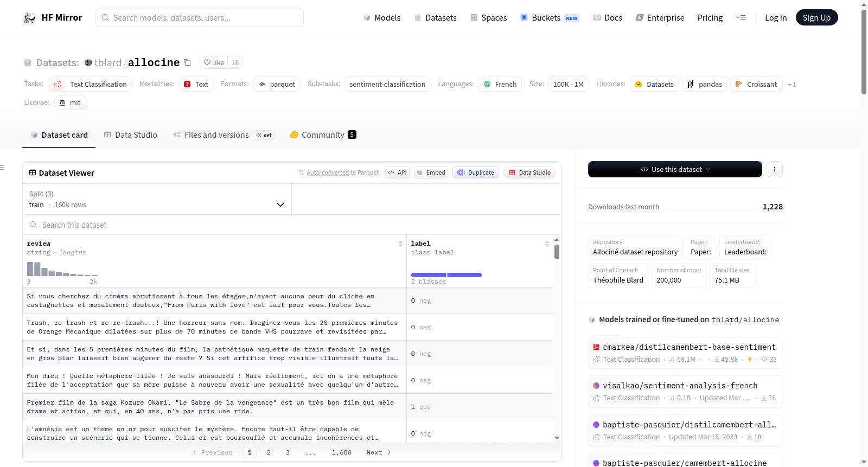Go to page 2 of the dataset
This screenshot has height=467, width=868.
[269, 452]
